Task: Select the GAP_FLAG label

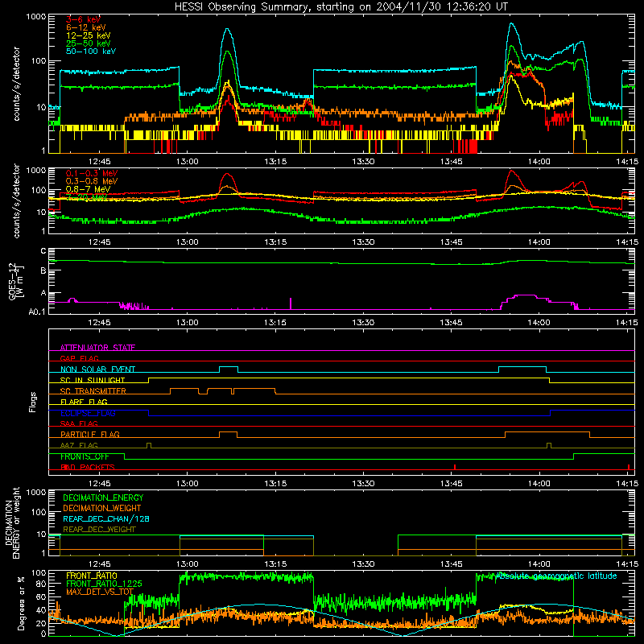Action: [x=79, y=358]
